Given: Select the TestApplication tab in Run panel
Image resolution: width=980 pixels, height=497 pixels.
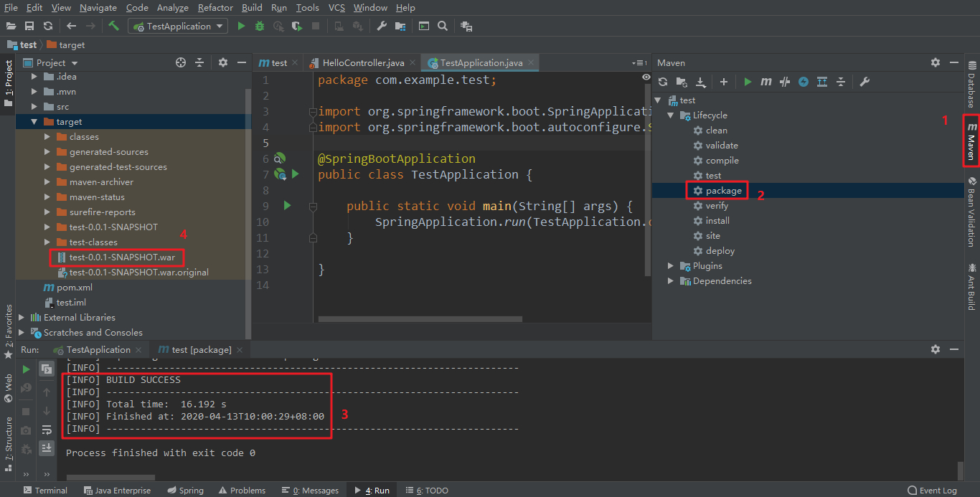Looking at the screenshot, I should tap(98, 350).
